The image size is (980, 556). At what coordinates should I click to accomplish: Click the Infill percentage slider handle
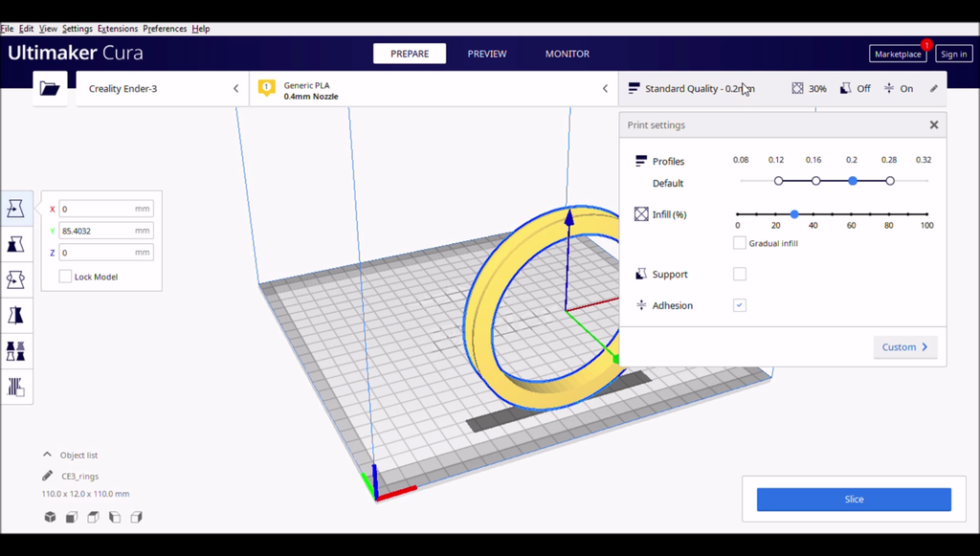(x=794, y=214)
